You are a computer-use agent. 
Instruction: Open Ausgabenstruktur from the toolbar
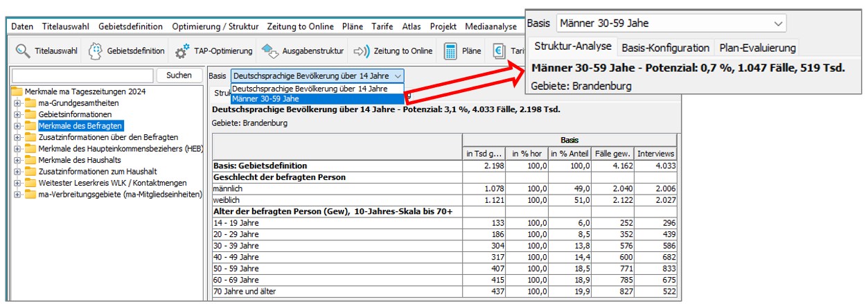point(303,51)
